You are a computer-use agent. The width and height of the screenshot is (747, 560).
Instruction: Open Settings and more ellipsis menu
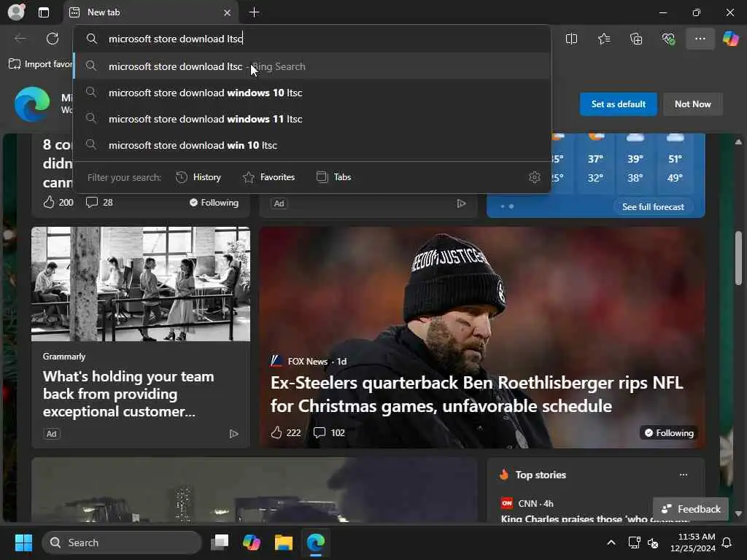pos(700,39)
